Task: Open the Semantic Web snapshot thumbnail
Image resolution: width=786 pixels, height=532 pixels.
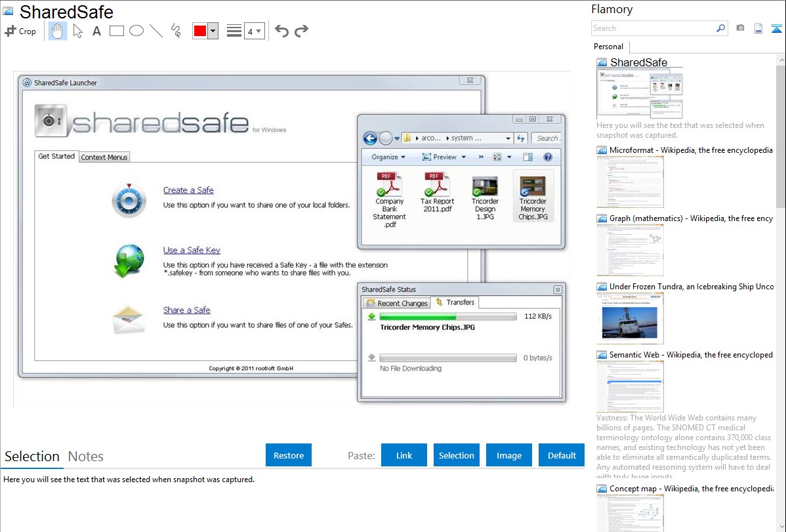Action: click(630, 386)
